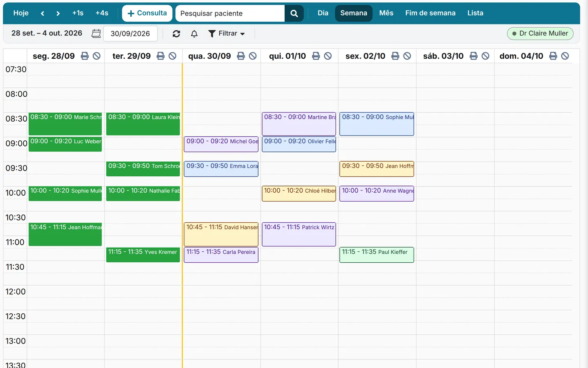Print the schedule for sáb. 03/10
Viewport: 588px width, 368px height.
(x=473, y=56)
